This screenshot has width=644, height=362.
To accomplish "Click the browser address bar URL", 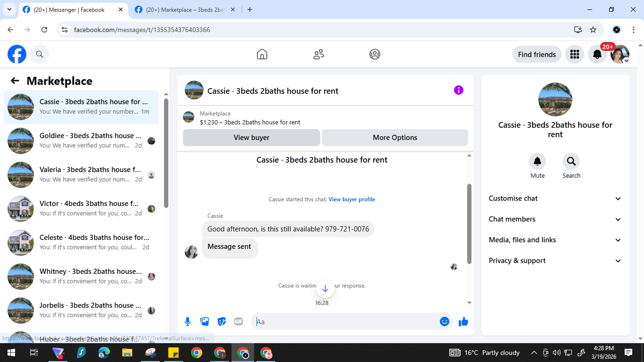I will 142,30.
